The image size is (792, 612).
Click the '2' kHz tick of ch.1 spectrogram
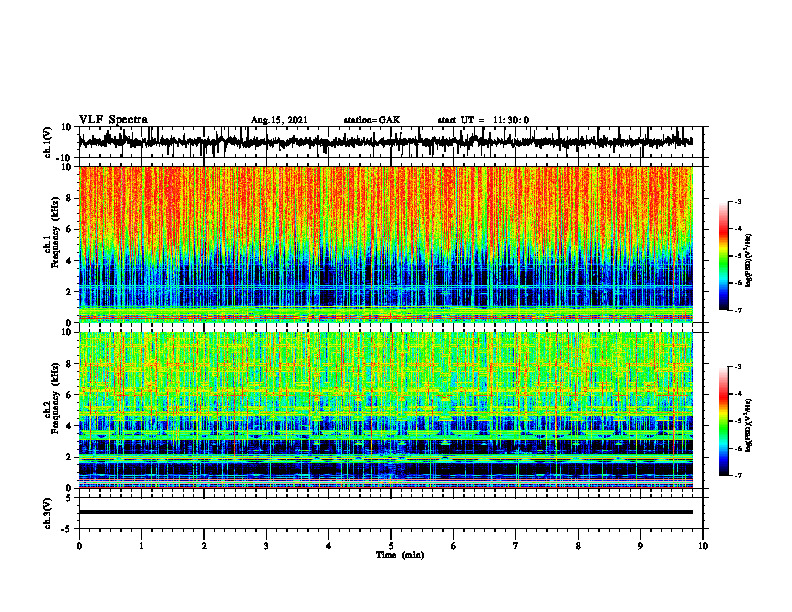[x=69, y=292]
